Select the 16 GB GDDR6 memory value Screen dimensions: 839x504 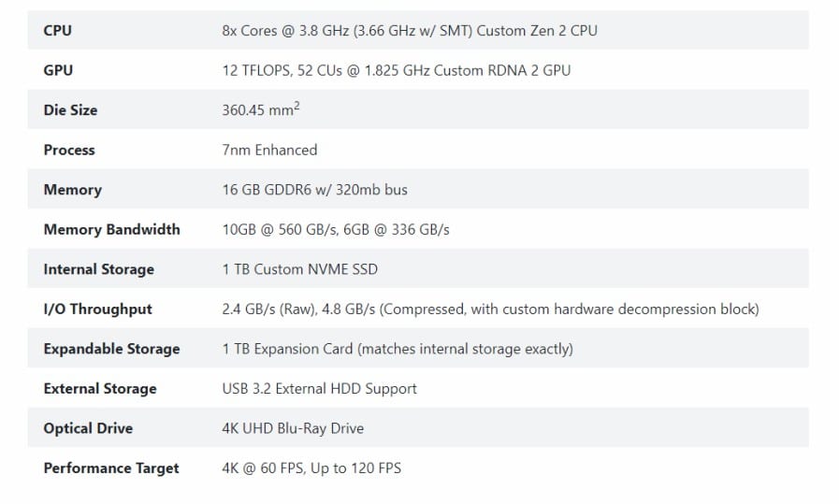tap(314, 190)
